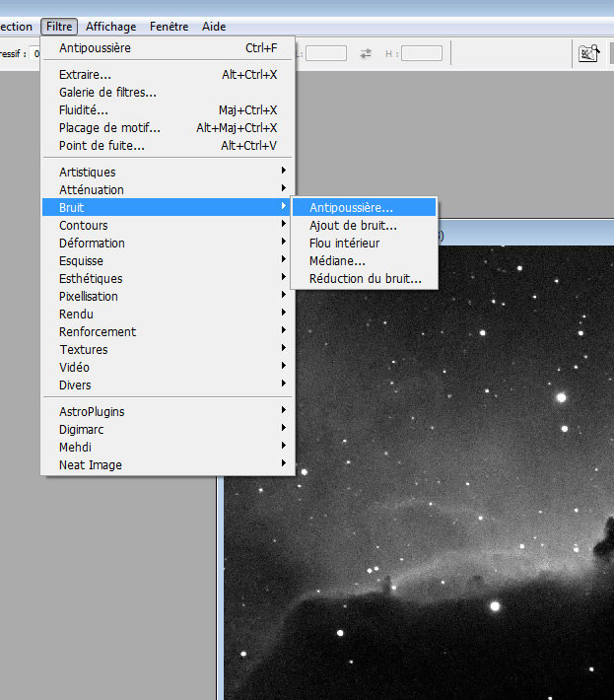The height and width of the screenshot is (700, 614).
Task: Expand the Déformation submenu
Action: pyautogui.click(x=168, y=244)
